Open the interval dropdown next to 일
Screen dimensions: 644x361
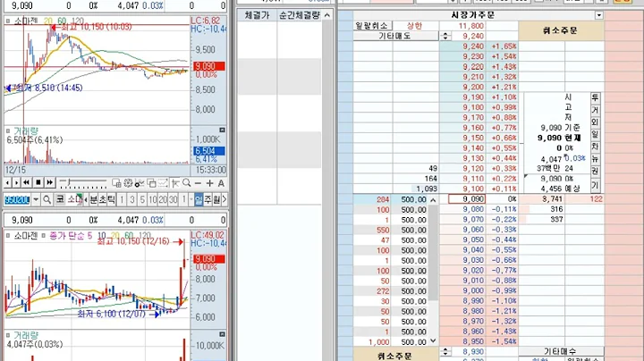coord(191,200)
